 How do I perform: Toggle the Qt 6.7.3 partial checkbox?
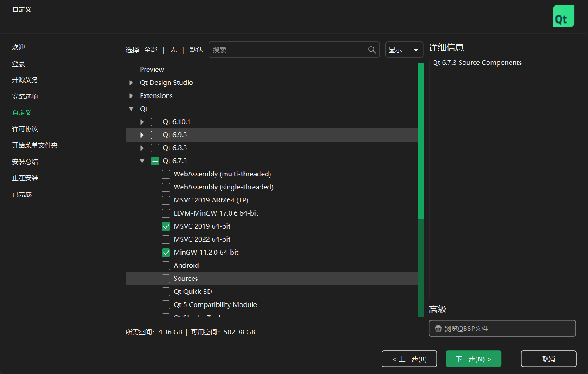[155, 161]
